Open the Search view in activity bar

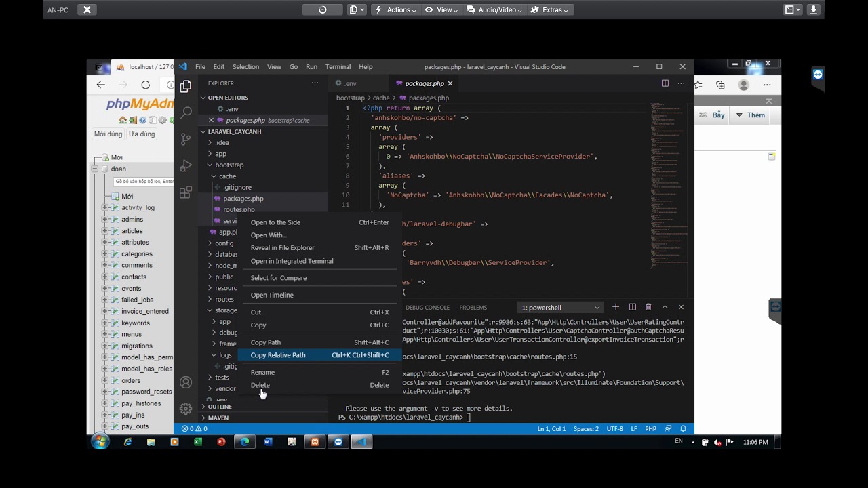pyautogui.click(x=186, y=113)
